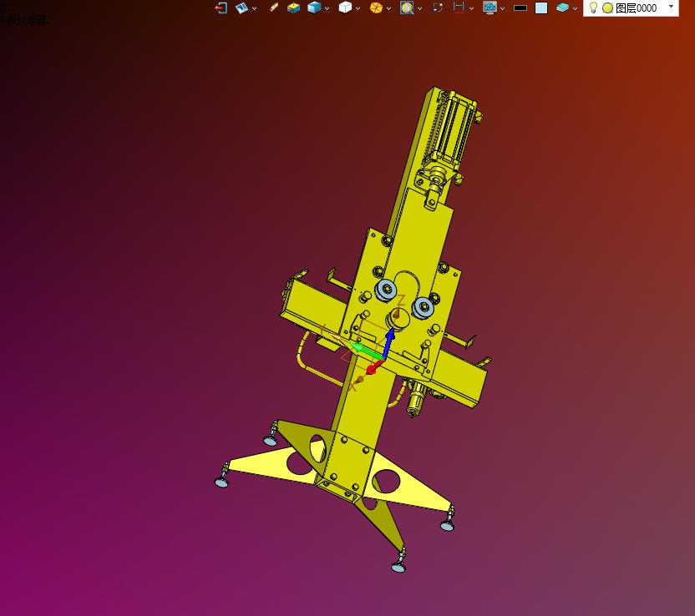Screen dimensions: 695x616
Task: Click the monitor display settings icon
Action: [x=490, y=8]
